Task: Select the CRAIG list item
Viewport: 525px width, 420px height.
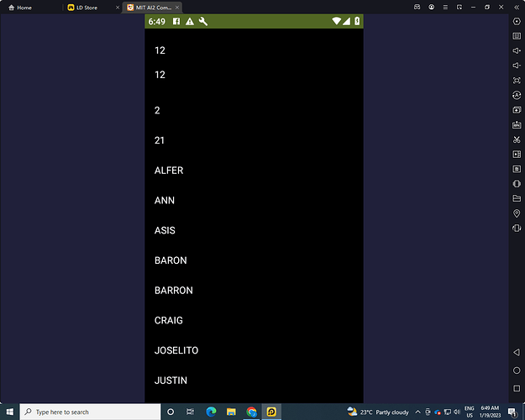Action: pos(254,320)
